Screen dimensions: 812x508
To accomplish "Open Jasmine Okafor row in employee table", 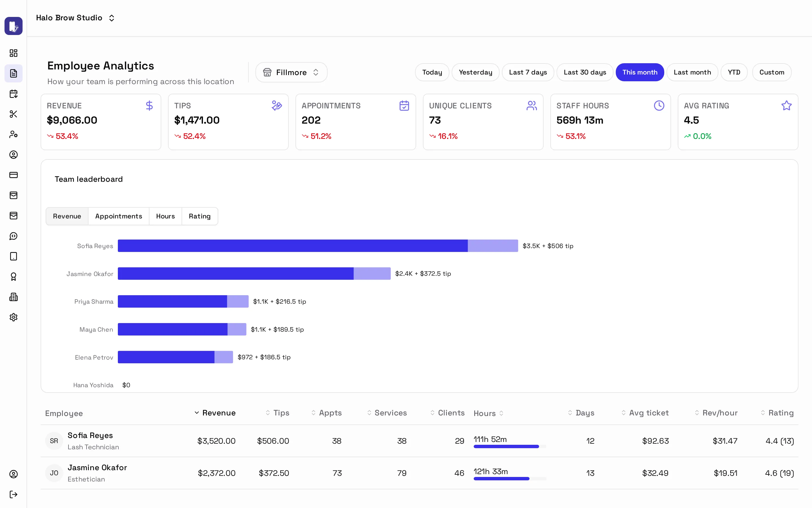I will pyautogui.click(x=420, y=473).
